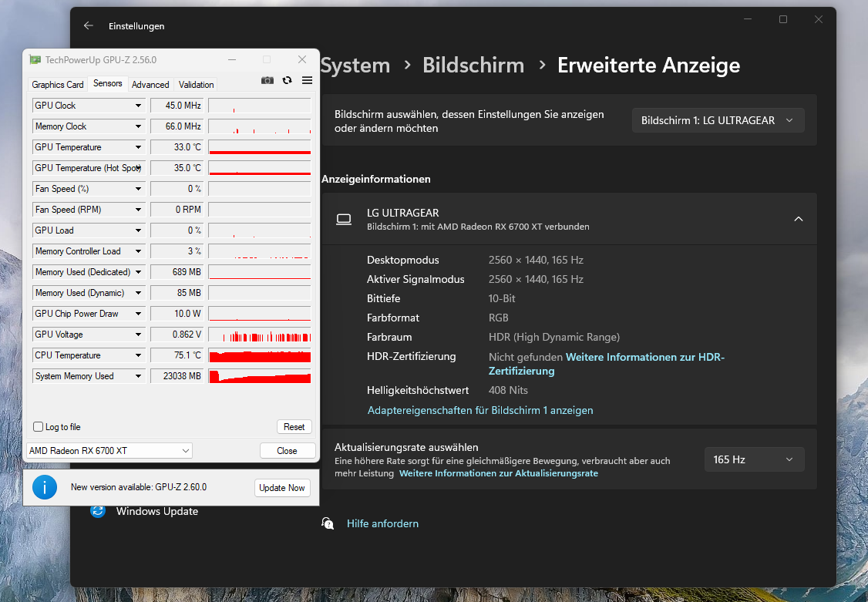Open Windows Update in Settings sidebar
The height and width of the screenshot is (602, 868).
[156, 511]
